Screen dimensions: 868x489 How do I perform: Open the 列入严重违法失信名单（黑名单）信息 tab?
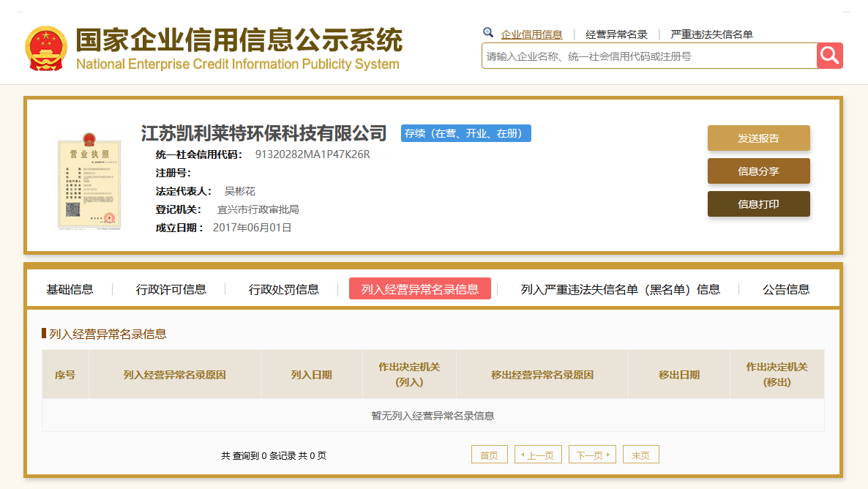(620, 289)
